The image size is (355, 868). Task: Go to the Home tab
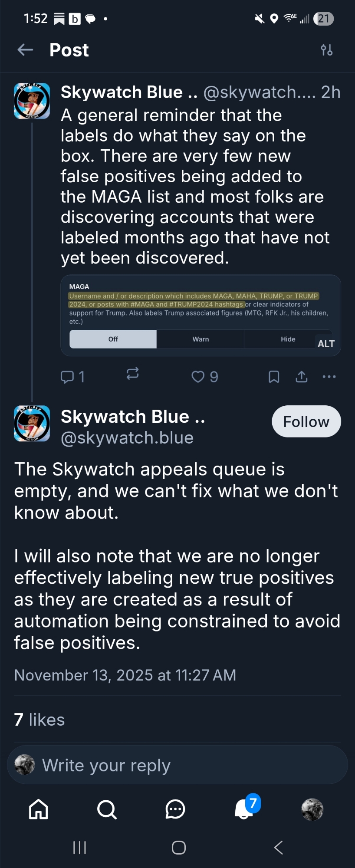point(39,809)
